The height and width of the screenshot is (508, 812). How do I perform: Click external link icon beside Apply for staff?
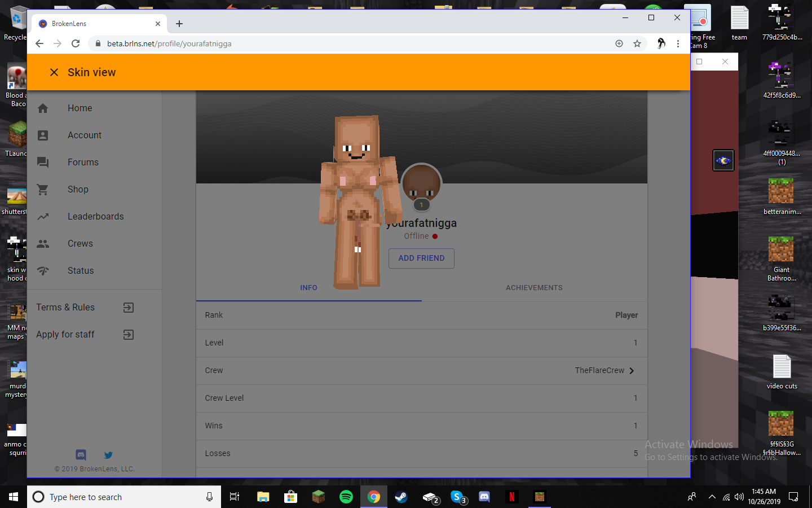click(129, 335)
